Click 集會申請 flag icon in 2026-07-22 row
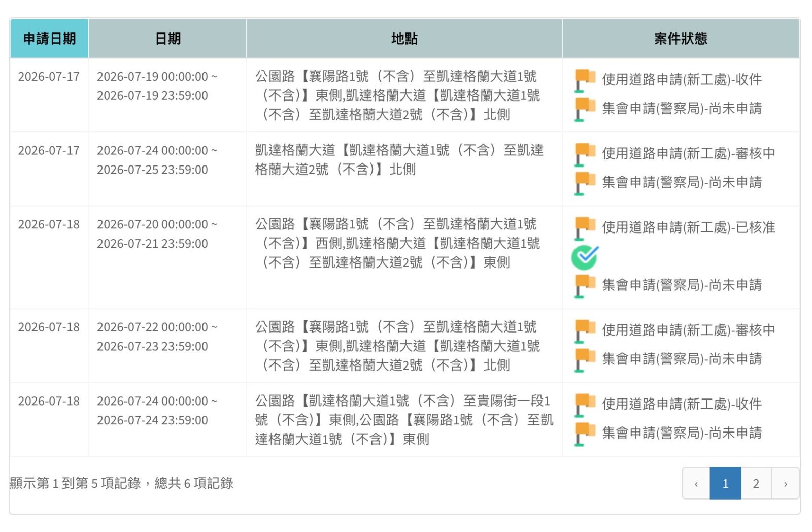812x532 pixels. coord(585,360)
